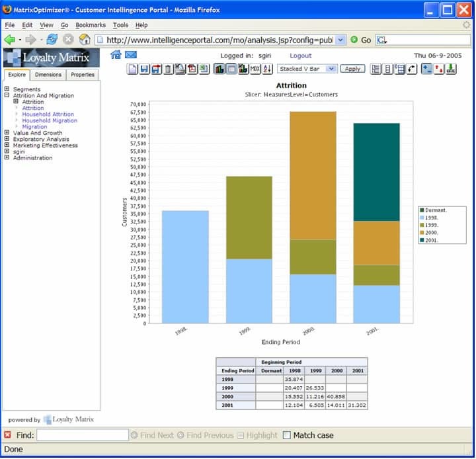
Task: Expand the Attrition subfolder node
Action: click(x=16, y=101)
